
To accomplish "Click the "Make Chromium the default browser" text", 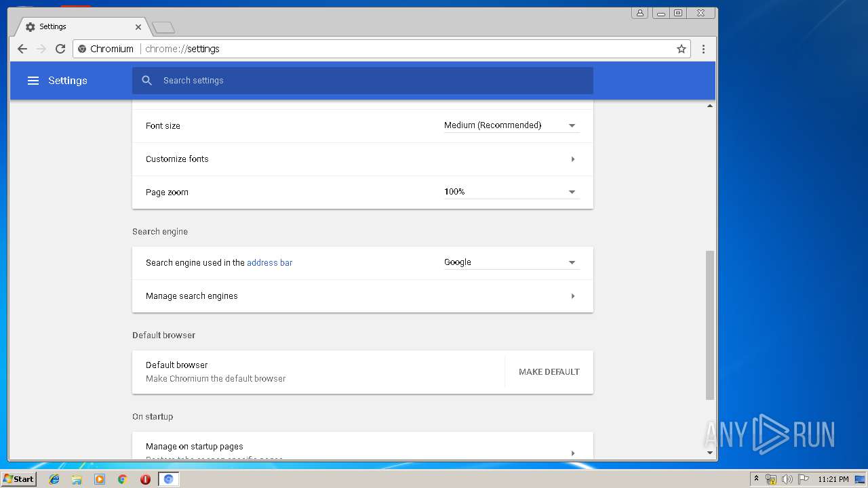I will 216,379.
